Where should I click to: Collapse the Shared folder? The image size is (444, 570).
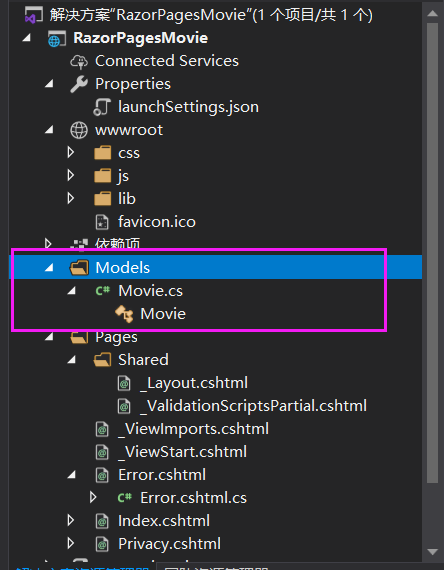point(72,360)
